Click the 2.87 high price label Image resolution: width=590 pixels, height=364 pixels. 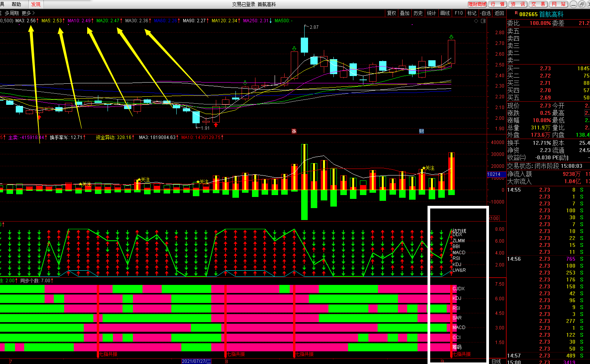tap(314, 27)
